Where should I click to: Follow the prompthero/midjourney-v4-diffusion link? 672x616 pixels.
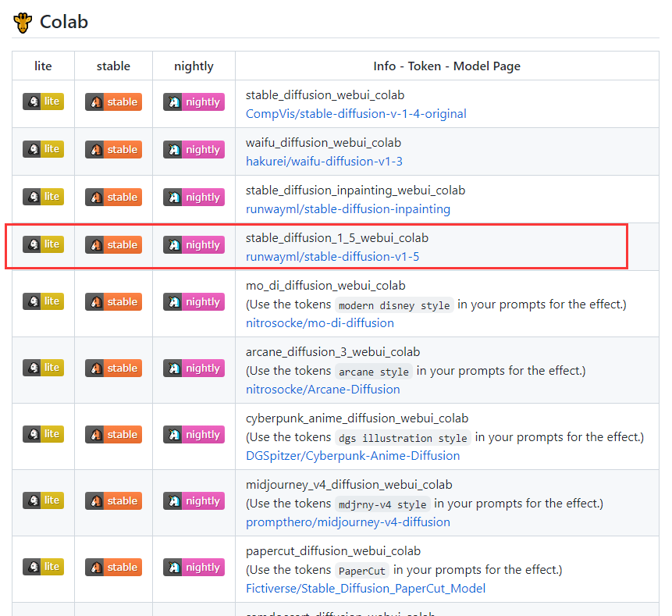click(x=348, y=522)
